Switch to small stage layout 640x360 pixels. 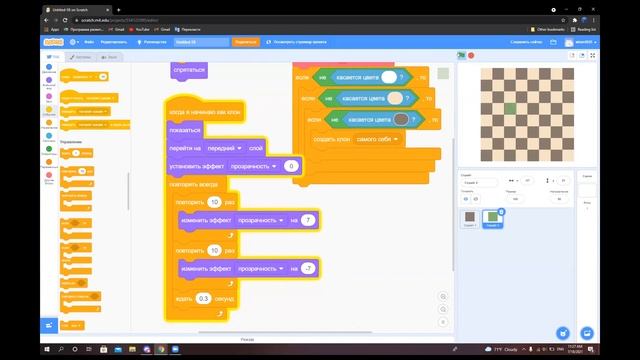tap(572, 56)
